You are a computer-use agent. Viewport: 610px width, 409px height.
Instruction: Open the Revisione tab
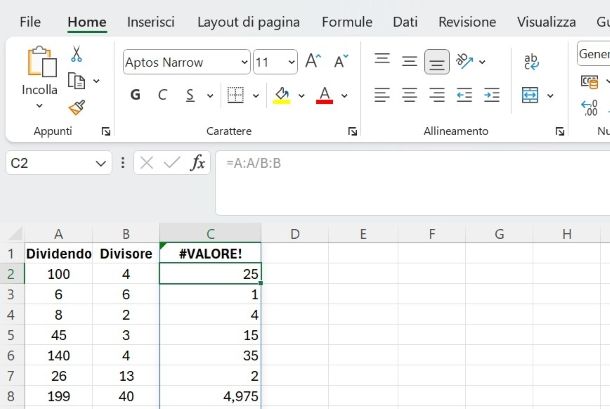(x=467, y=22)
